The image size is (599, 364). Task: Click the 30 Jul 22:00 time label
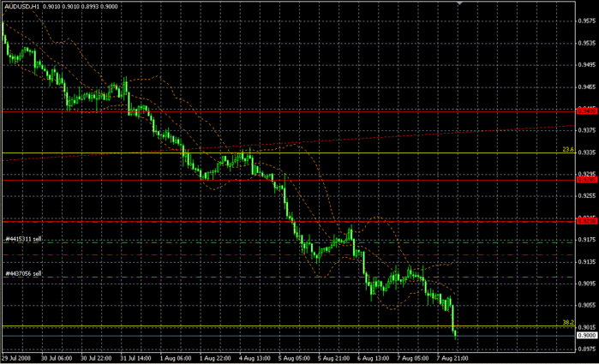pyautogui.click(x=96, y=358)
